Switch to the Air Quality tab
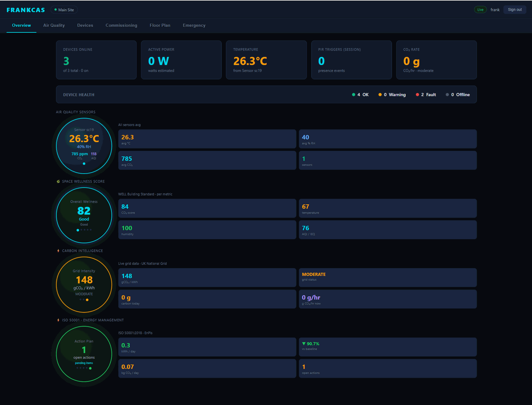532x405 pixels. point(54,25)
